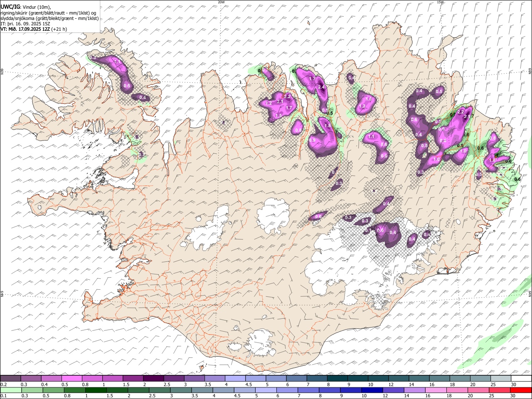Click the pink 16 swatch in the bottom legend row

point(436,390)
